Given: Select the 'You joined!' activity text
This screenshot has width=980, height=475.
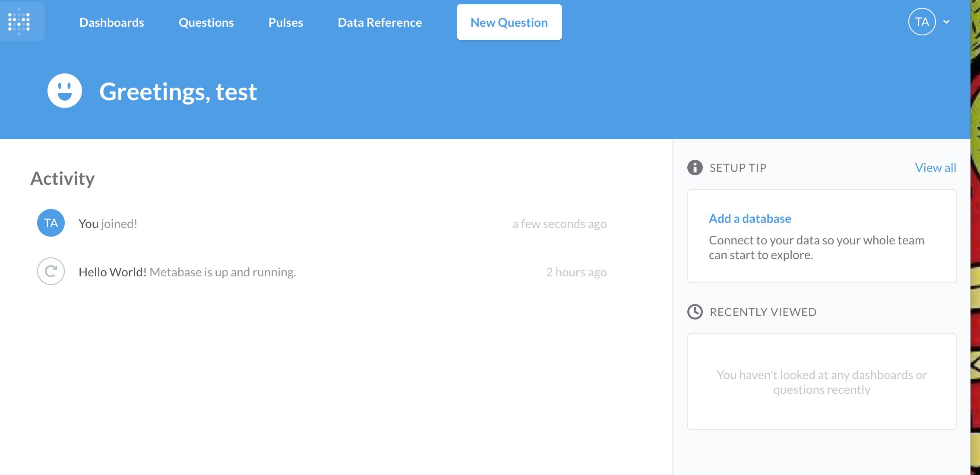Looking at the screenshot, I should [x=108, y=224].
